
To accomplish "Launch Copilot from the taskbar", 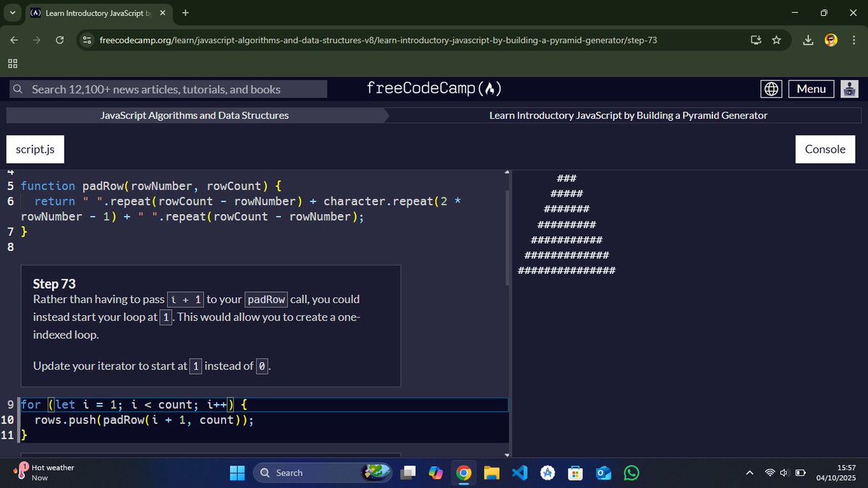I will pos(436,473).
